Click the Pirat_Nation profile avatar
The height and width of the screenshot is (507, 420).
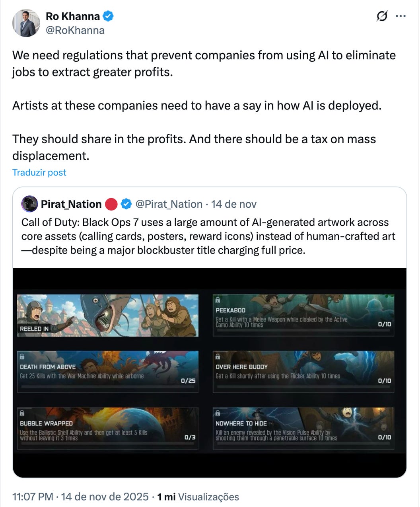point(30,204)
